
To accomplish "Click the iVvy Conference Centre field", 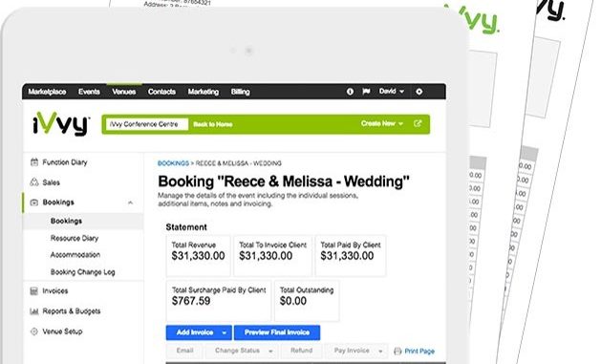I will point(147,124).
